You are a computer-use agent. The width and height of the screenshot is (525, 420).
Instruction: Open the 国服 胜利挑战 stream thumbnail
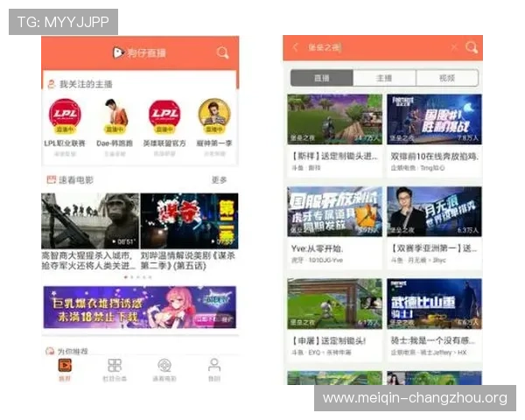(434, 119)
